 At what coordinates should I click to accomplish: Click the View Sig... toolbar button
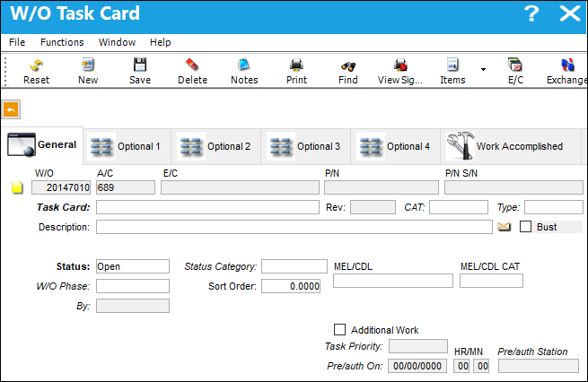pos(400,72)
